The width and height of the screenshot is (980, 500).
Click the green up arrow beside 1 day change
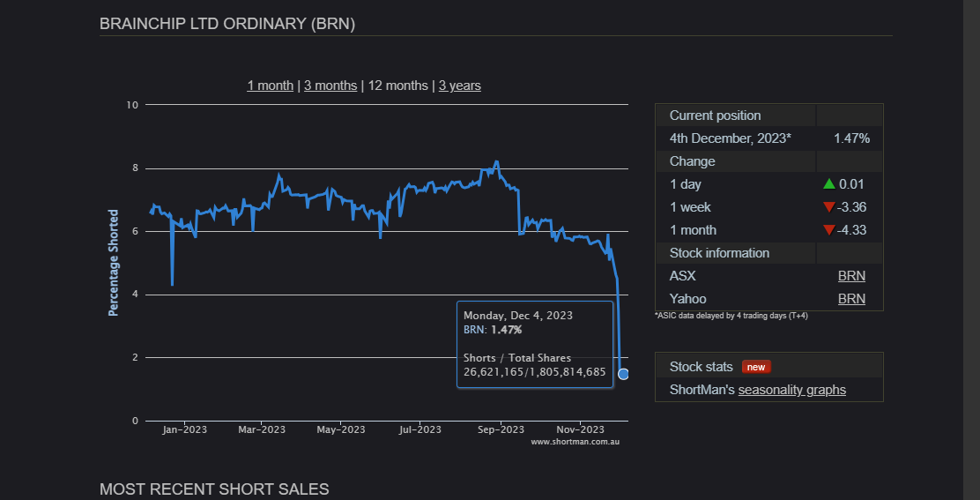(x=828, y=184)
